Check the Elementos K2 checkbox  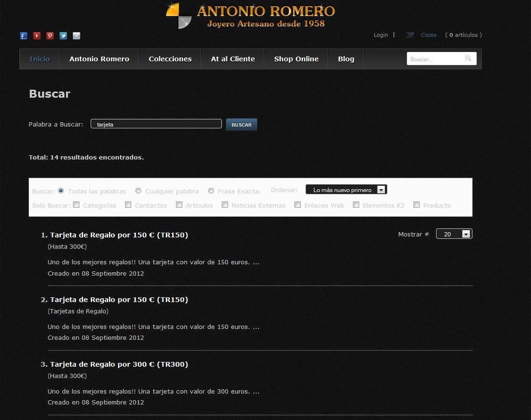[356, 205]
